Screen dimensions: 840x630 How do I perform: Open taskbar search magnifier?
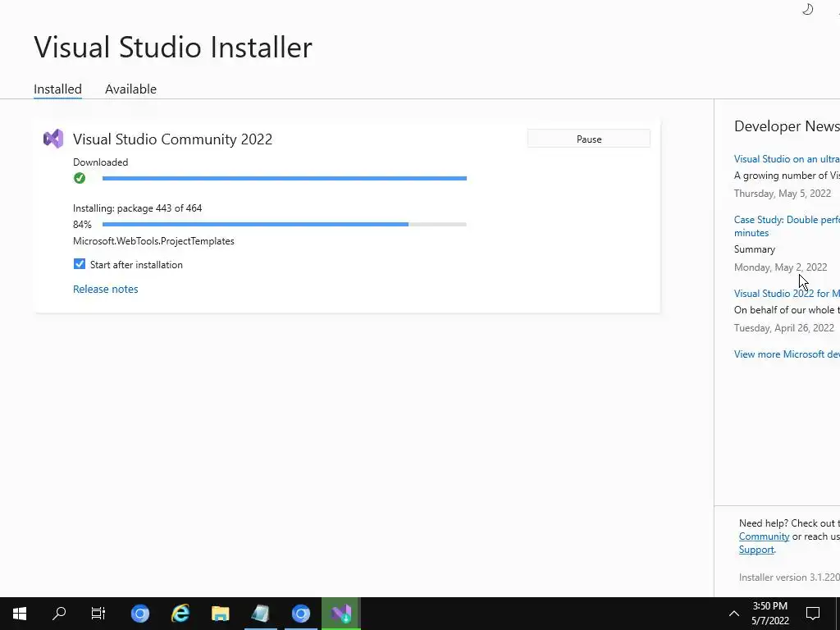[x=59, y=614]
